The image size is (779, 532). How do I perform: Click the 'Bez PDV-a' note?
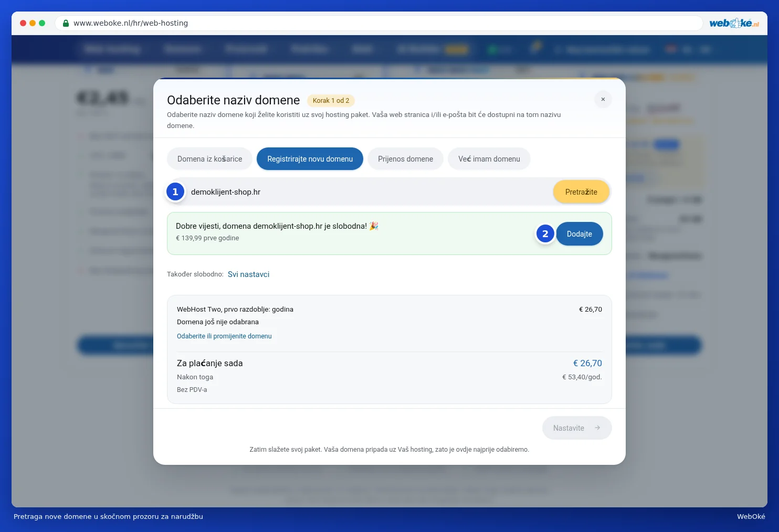point(192,390)
